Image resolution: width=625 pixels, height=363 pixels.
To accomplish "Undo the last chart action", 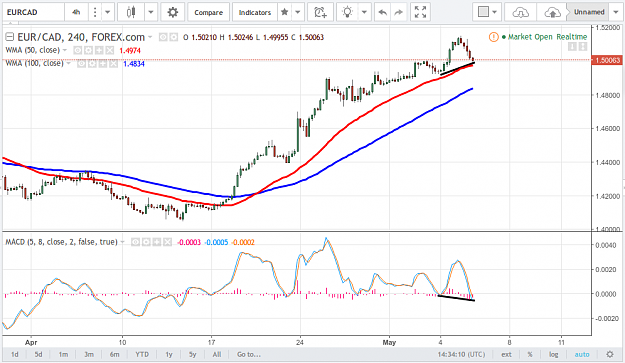I will click(382, 12).
